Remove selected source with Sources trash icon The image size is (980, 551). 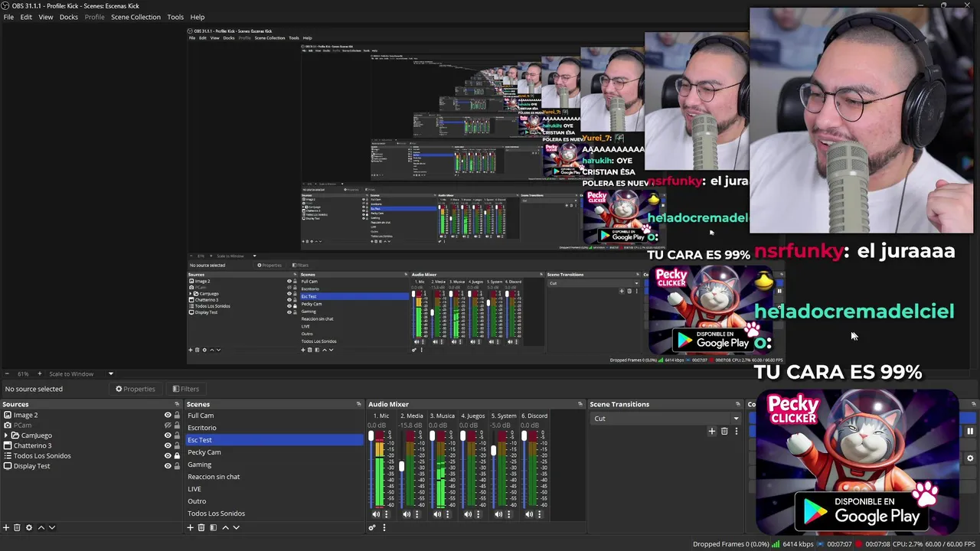point(17,527)
